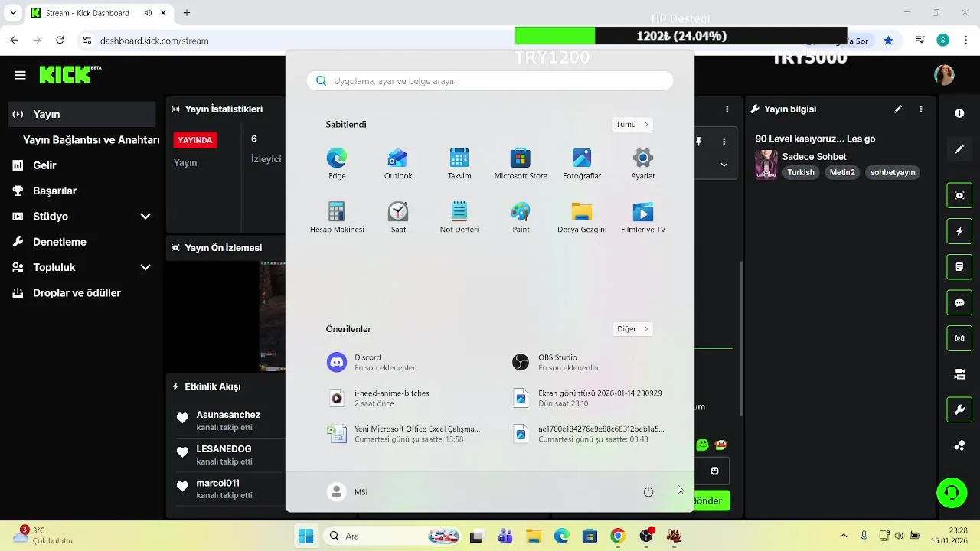Viewport: 980px width, 551px height.
Task: Open Not Defteri notepad
Action: [459, 218]
